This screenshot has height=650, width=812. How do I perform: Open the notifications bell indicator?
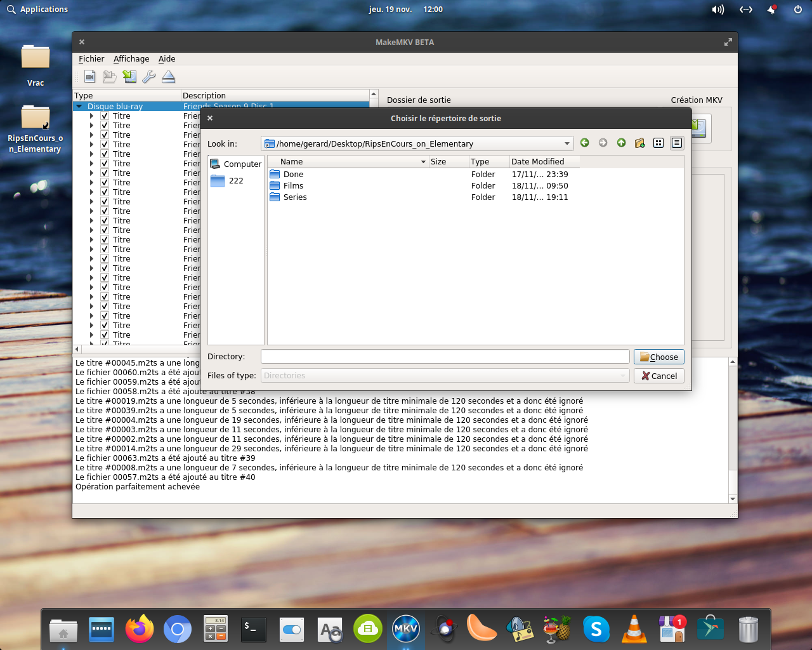point(772,10)
